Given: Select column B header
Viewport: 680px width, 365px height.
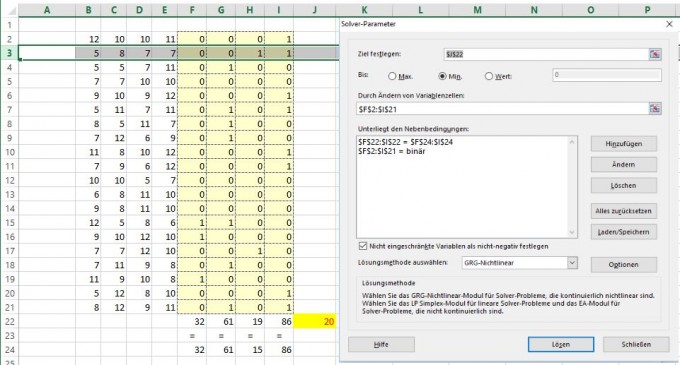Looking at the screenshot, I should [x=88, y=10].
